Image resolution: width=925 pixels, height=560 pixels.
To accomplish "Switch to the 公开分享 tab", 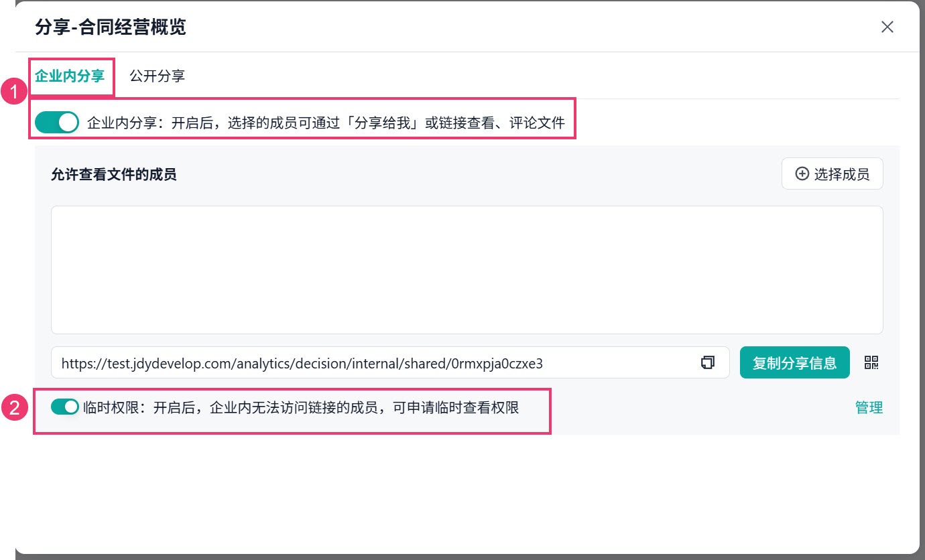I will click(158, 76).
